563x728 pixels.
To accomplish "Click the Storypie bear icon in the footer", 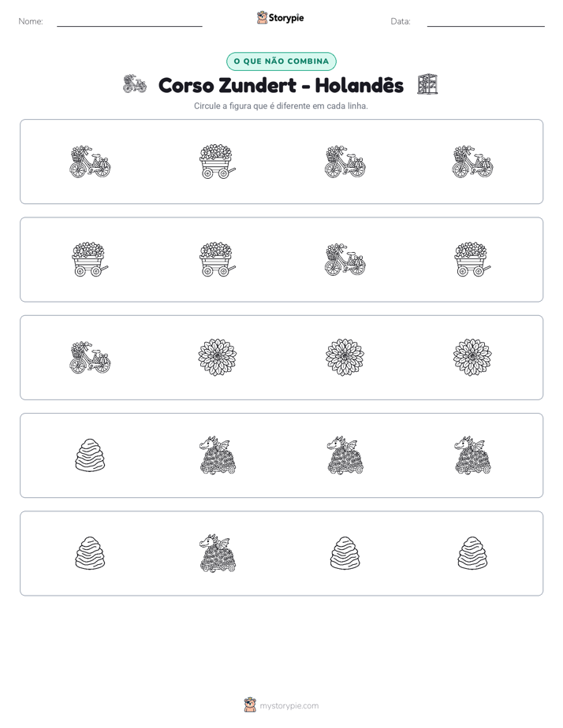I will click(x=250, y=705).
